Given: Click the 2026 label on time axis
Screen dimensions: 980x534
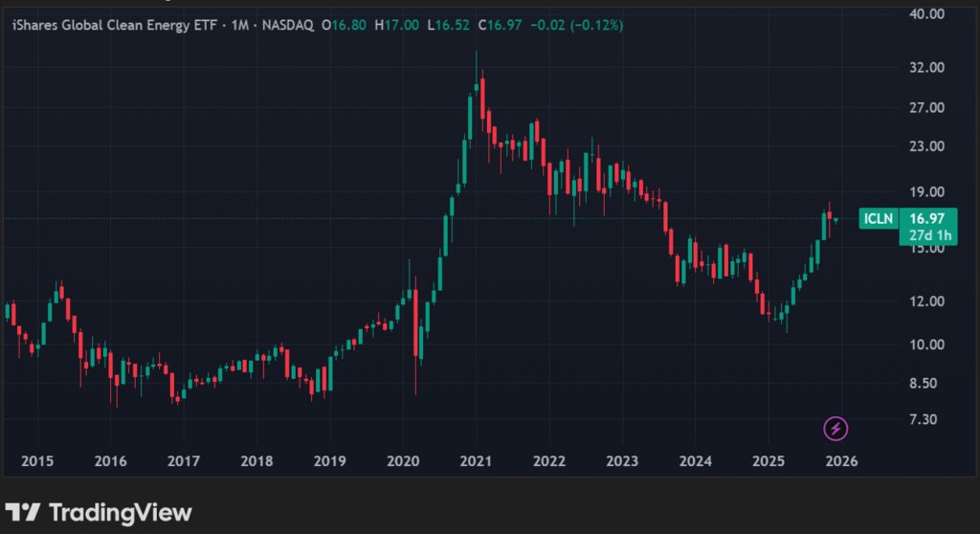Looking at the screenshot, I should tap(842, 461).
